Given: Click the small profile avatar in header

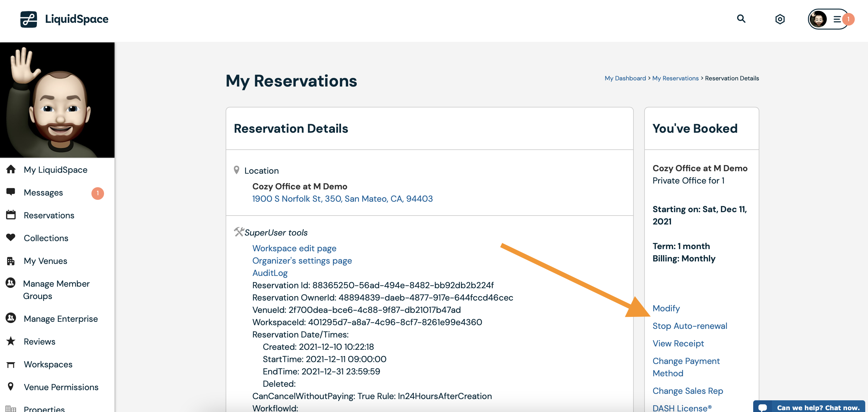Looking at the screenshot, I should [x=818, y=19].
